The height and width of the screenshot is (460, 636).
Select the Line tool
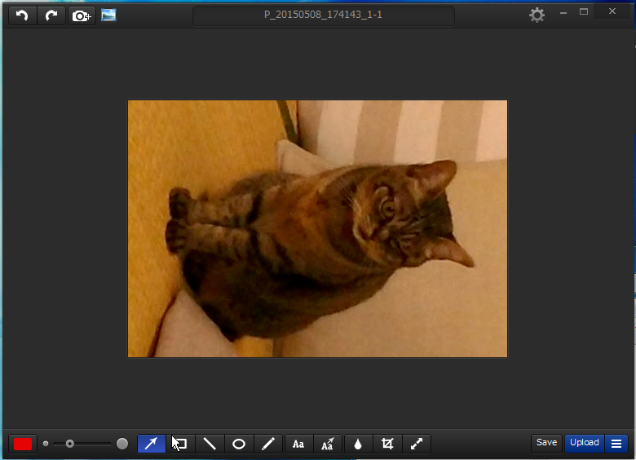[210, 443]
